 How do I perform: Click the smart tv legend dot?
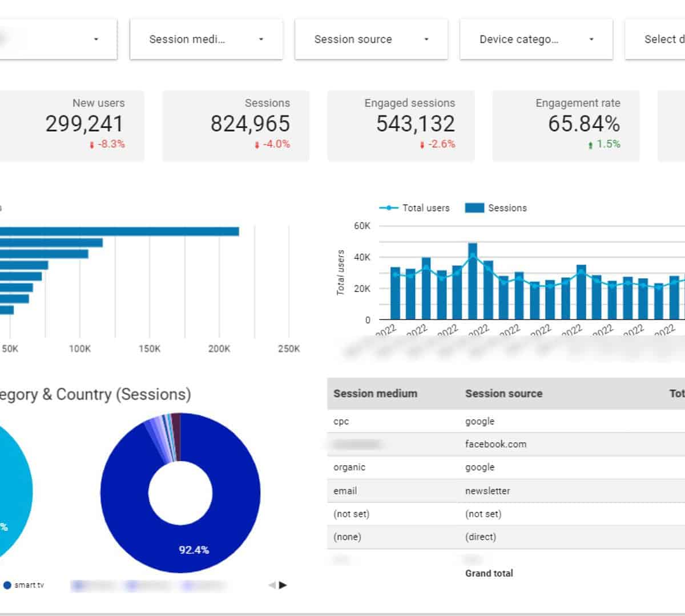coord(7,585)
